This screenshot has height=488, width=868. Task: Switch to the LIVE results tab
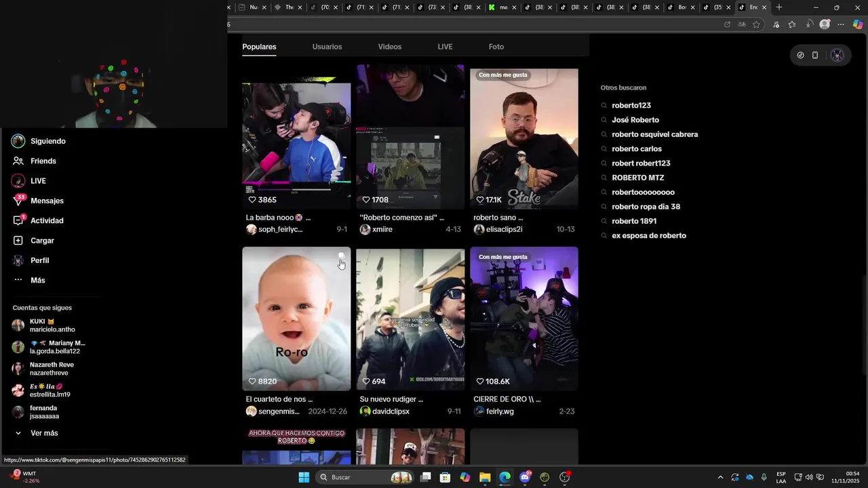coord(445,47)
